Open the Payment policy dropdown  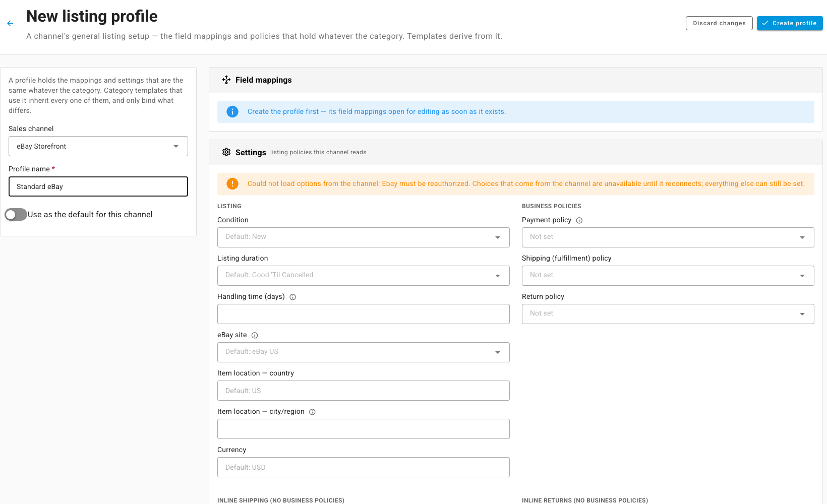click(668, 237)
